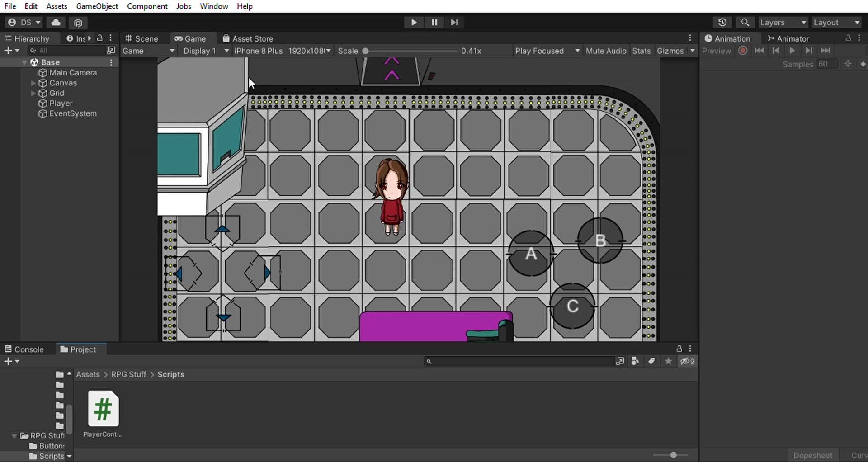868x462 pixels.
Task: Open the GameObject menu
Action: [97, 6]
